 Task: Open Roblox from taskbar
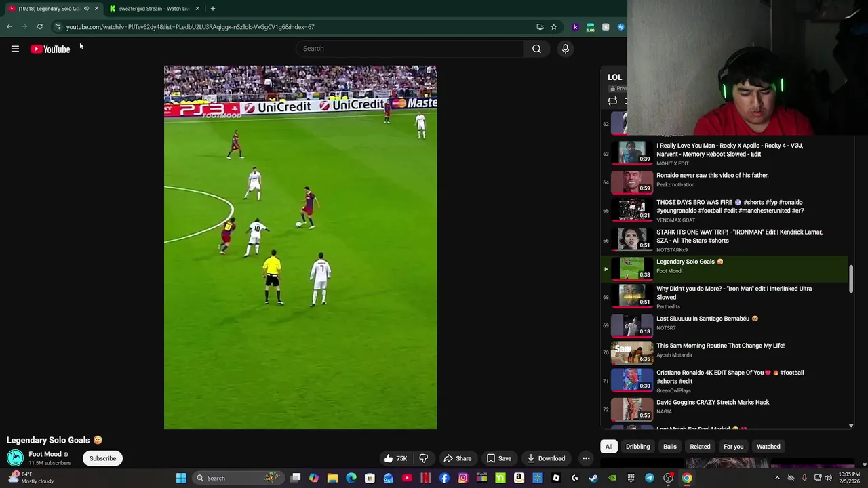click(x=556, y=478)
